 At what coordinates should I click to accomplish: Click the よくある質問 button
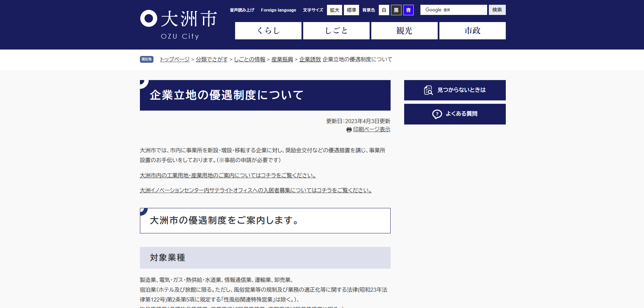click(x=455, y=114)
